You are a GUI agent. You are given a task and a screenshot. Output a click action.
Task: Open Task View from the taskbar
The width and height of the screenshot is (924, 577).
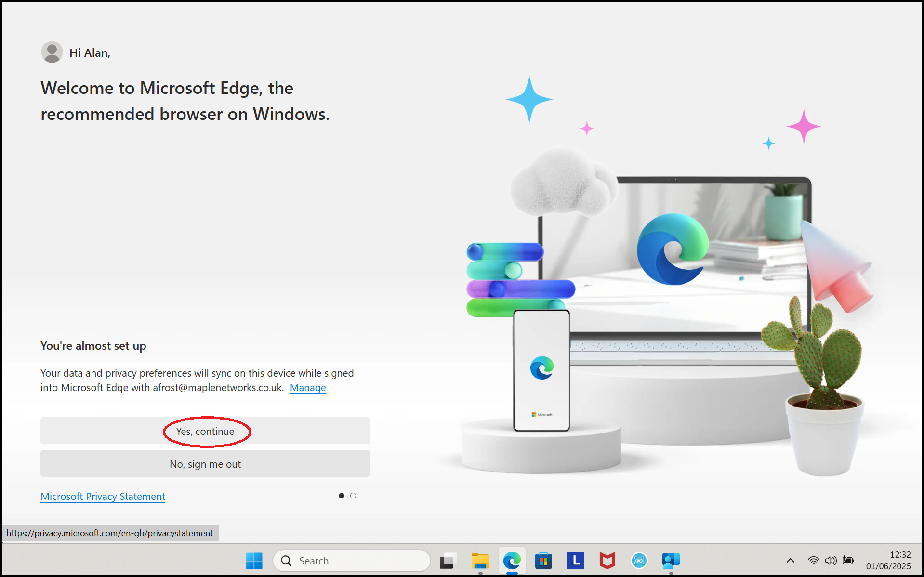tap(448, 561)
